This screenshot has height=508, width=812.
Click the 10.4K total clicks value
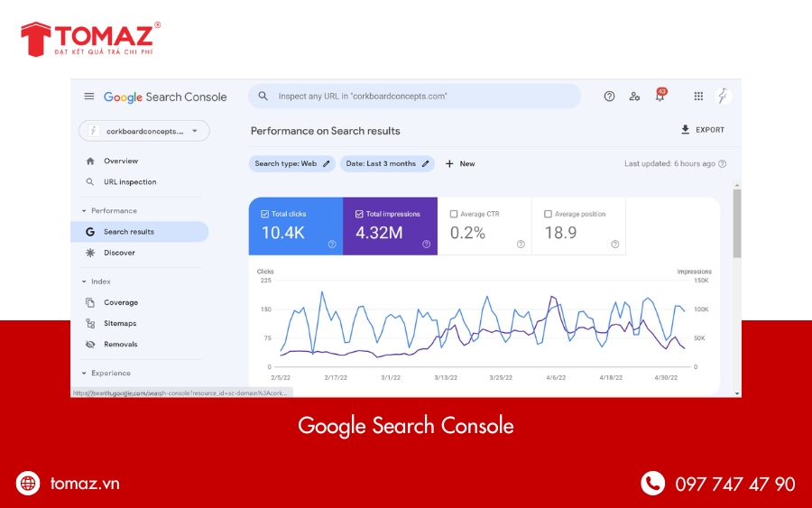(x=282, y=233)
